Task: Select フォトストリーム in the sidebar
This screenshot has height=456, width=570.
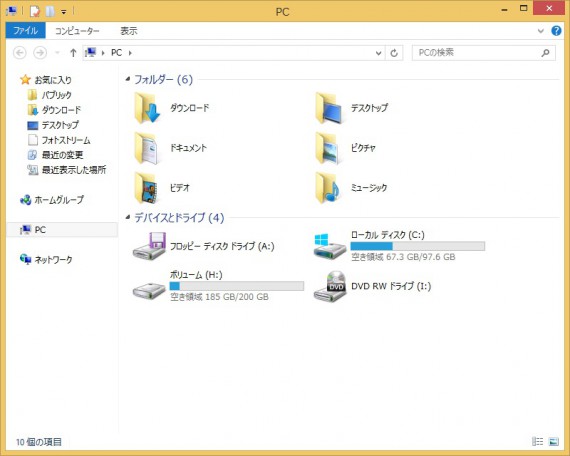Action: click(66, 140)
